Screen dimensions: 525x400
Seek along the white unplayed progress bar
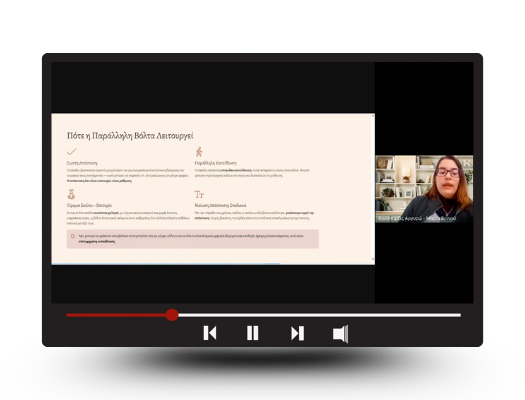click(320, 315)
